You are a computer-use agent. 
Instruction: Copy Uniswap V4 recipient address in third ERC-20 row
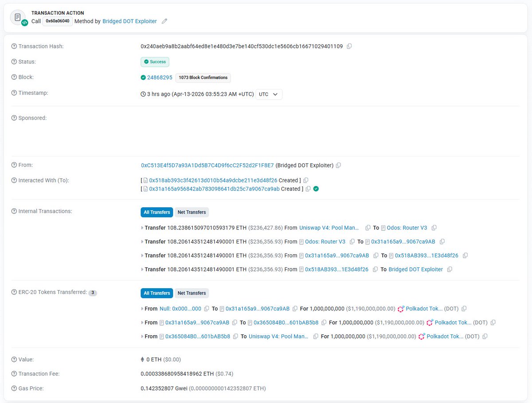(316, 337)
